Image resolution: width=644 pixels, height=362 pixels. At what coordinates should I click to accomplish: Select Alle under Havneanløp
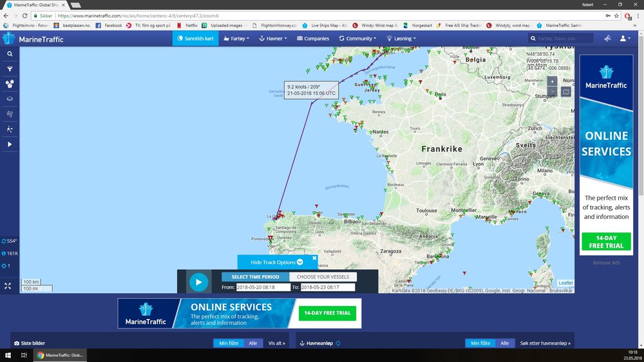tap(505, 343)
